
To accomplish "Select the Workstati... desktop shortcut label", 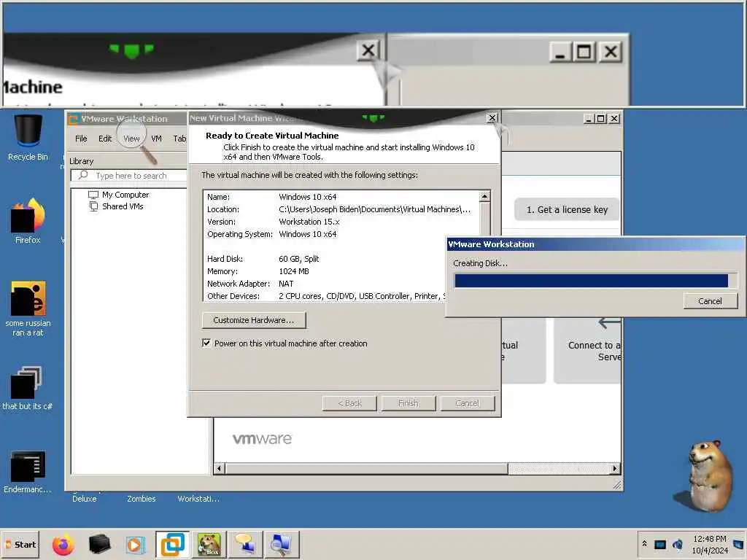I will pos(198,499).
